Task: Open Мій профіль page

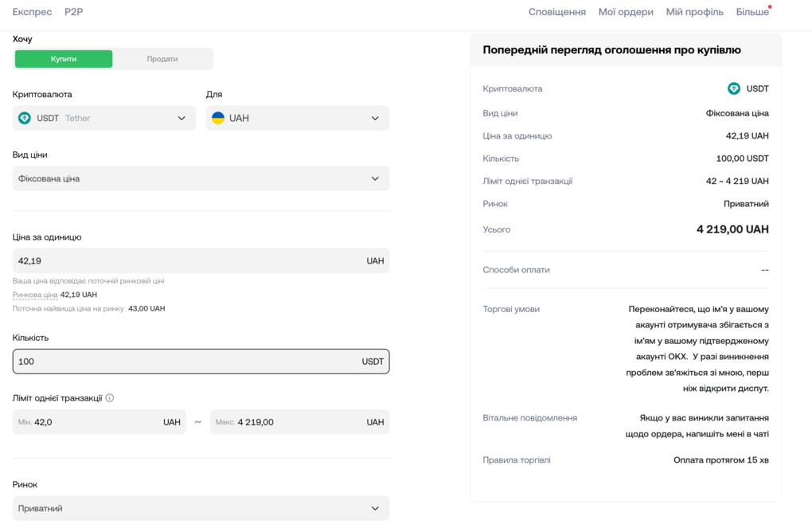Action: click(694, 12)
